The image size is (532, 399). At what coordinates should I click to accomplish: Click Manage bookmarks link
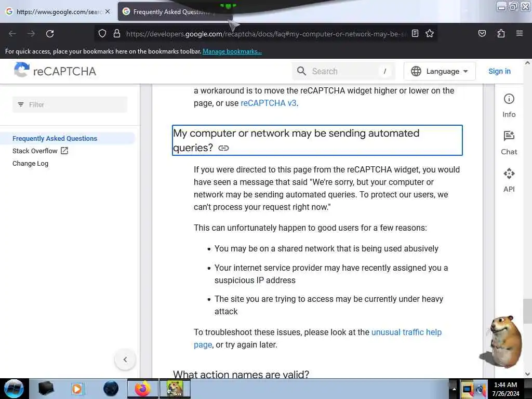click(232, 51)
